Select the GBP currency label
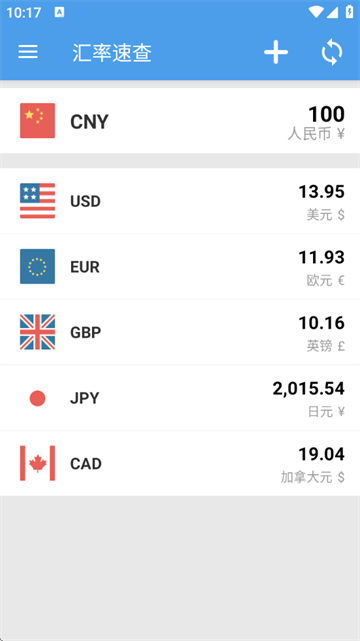The height and width of the screenshot is (641, 360). pos(86,332)
